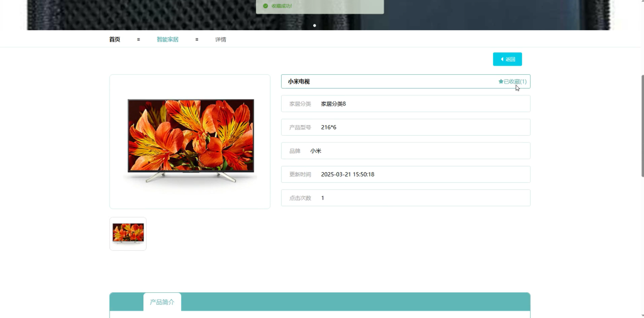The image size is (644, 318).
Task: Click the 2025-03-21 15:50:18 update time
Action: tap(347, 174)
